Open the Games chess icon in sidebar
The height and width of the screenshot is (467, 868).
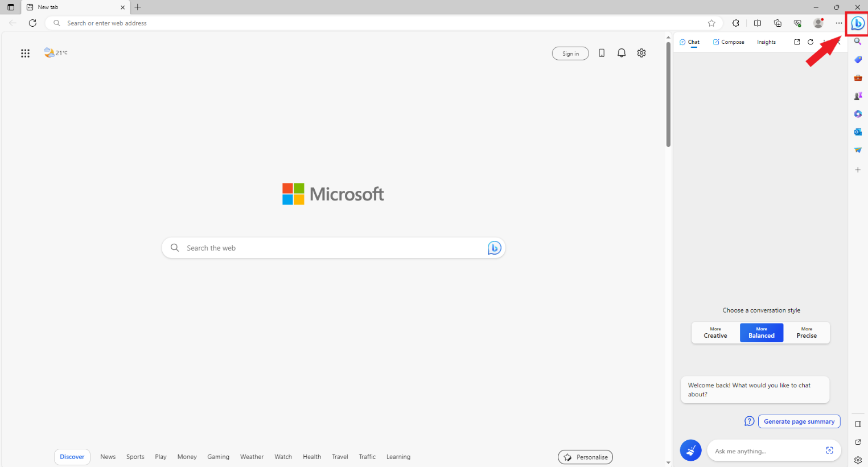pos(858,96)
